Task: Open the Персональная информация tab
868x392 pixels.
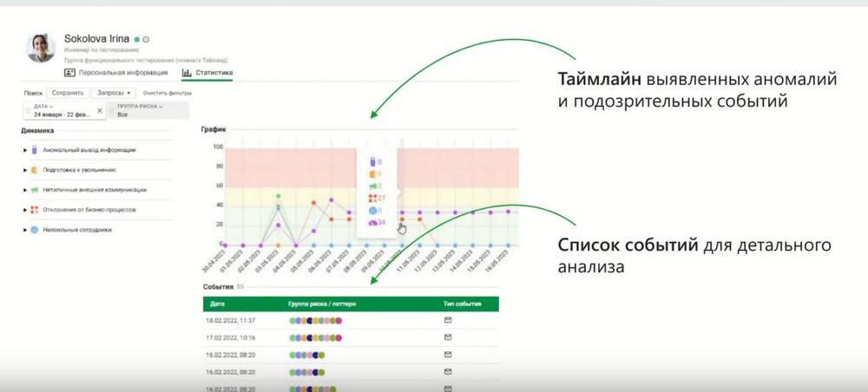Action: pyautogui.click(x=115, y=73)
